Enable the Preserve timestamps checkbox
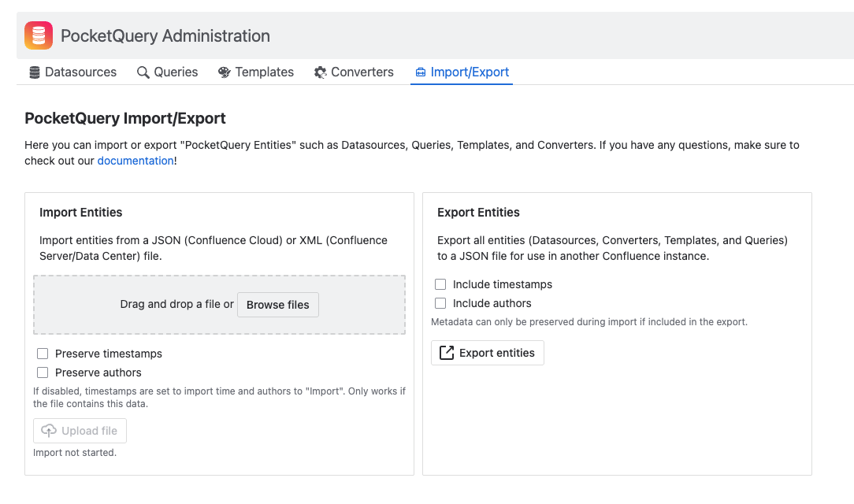 point(43,354)
